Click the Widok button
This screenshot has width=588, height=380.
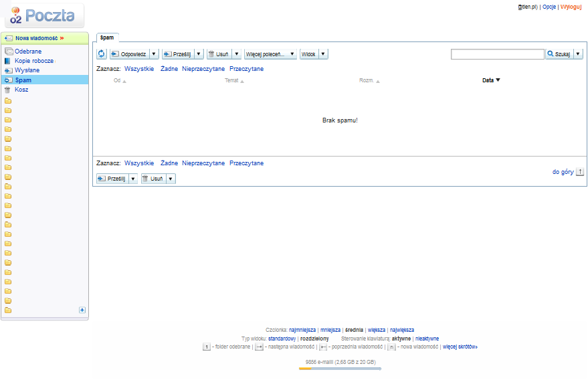[309, 54]
